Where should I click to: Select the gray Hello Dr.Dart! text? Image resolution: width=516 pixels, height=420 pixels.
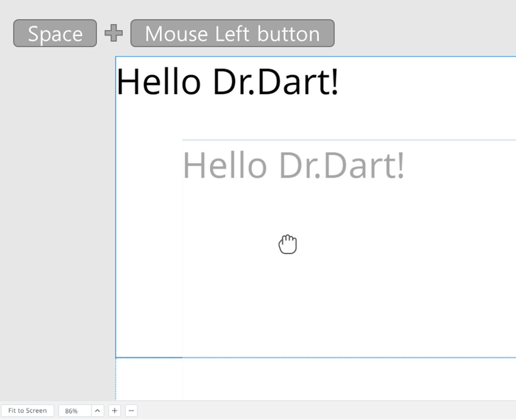[x=293, y=165]
